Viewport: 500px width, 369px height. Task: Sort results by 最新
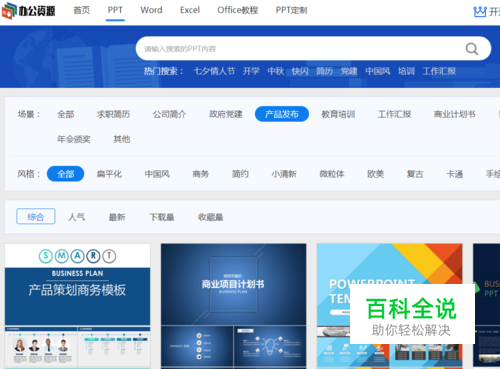(x=117, y=217)
